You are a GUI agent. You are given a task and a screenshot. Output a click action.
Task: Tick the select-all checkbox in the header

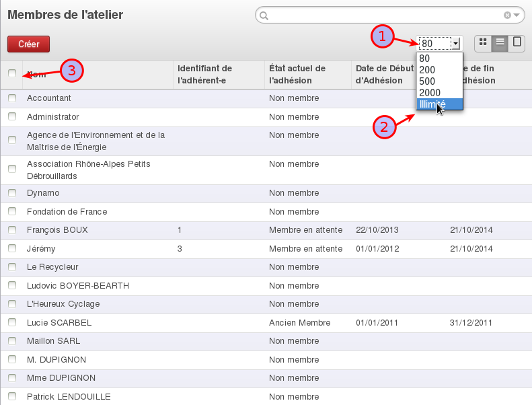click(12, 73)
